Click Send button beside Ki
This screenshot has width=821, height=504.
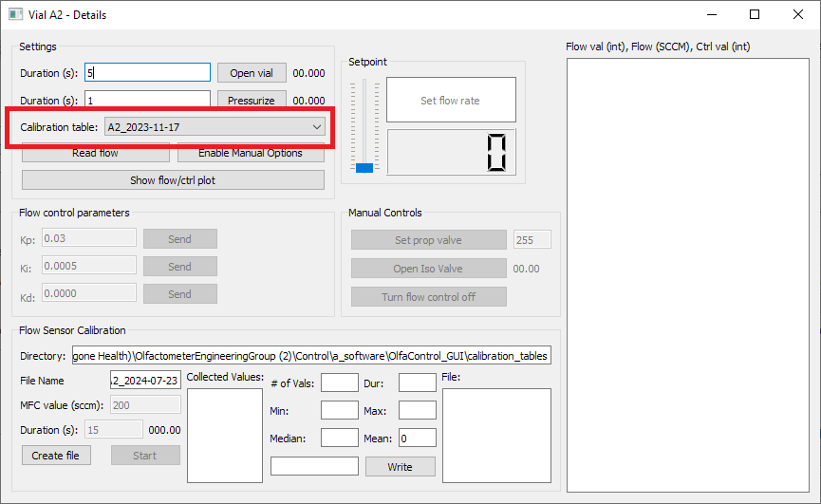coord(179,267)
